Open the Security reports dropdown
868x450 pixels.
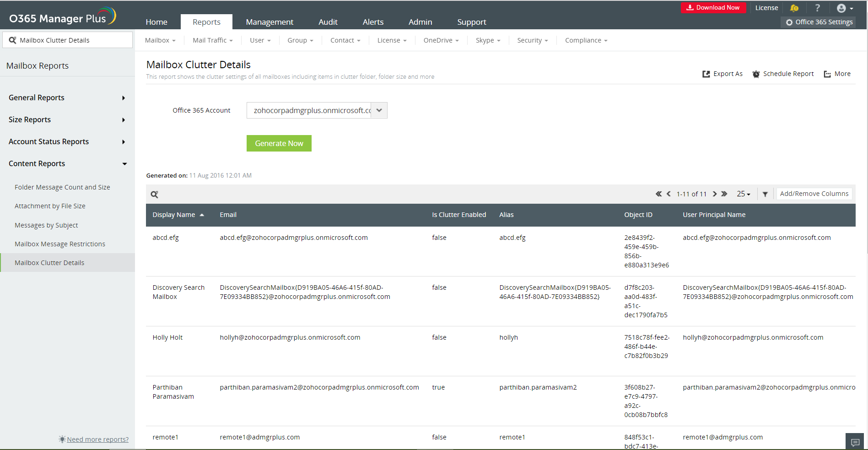point(533,40)
